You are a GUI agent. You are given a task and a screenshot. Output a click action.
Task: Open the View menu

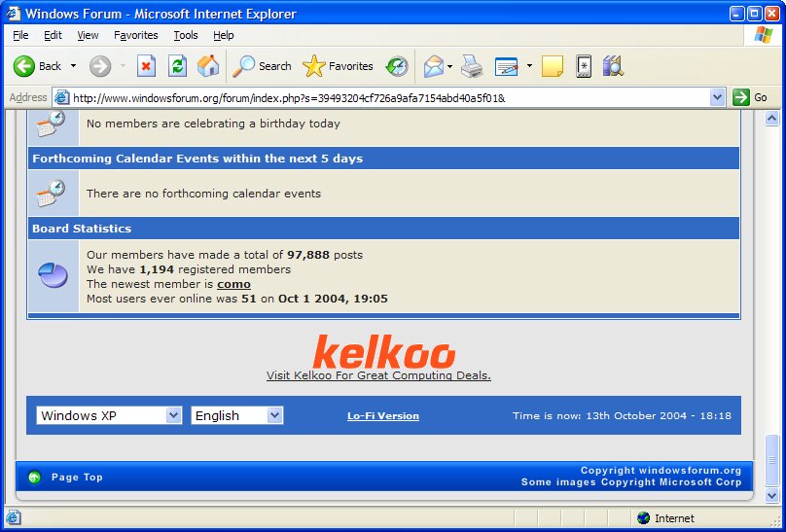point(88,35)
